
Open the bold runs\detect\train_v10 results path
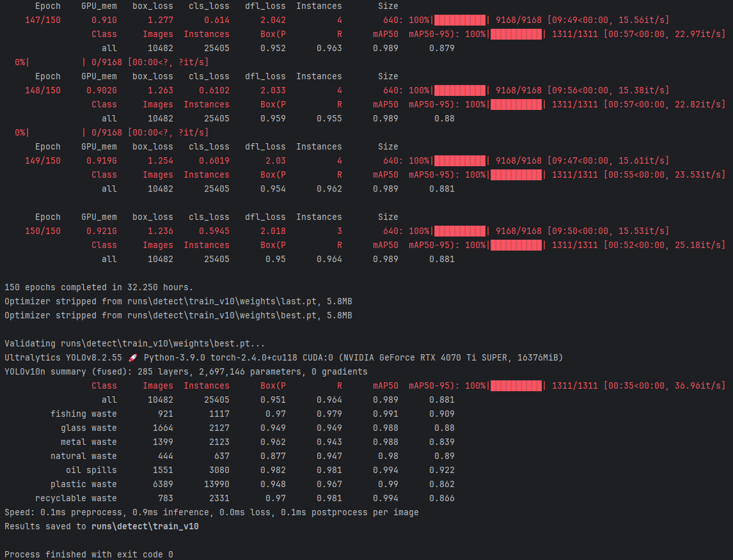pos(145,527)
